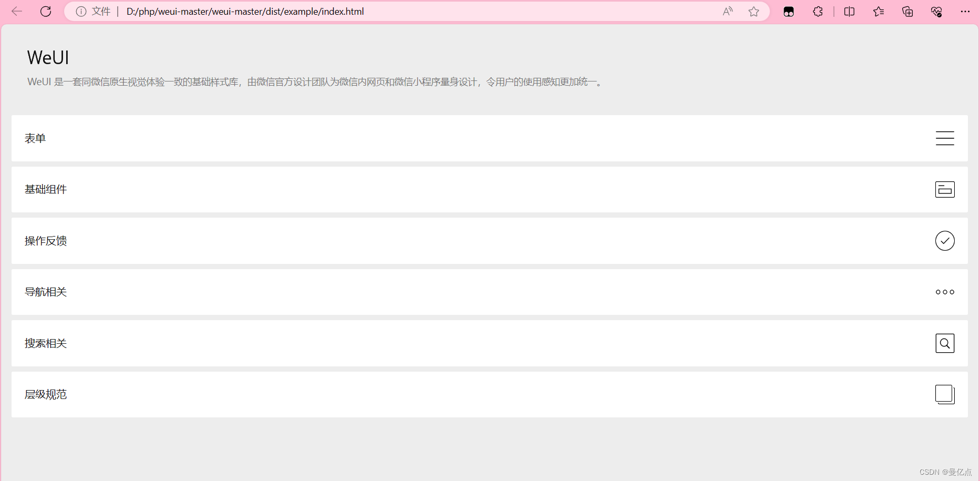Click the three-dots icon in 导航相关 row
The width and height of the screenshot is (980, 481).
(945, 292)
